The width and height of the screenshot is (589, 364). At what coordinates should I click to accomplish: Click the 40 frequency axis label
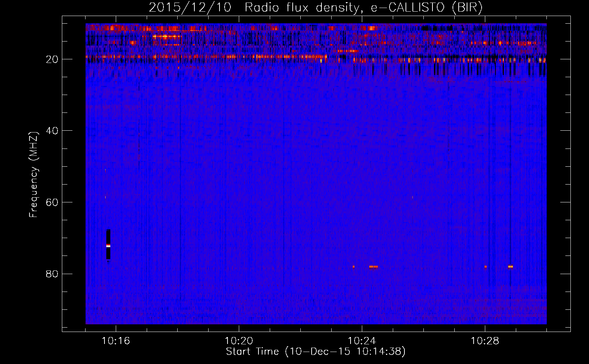click(x=52, y=131)
